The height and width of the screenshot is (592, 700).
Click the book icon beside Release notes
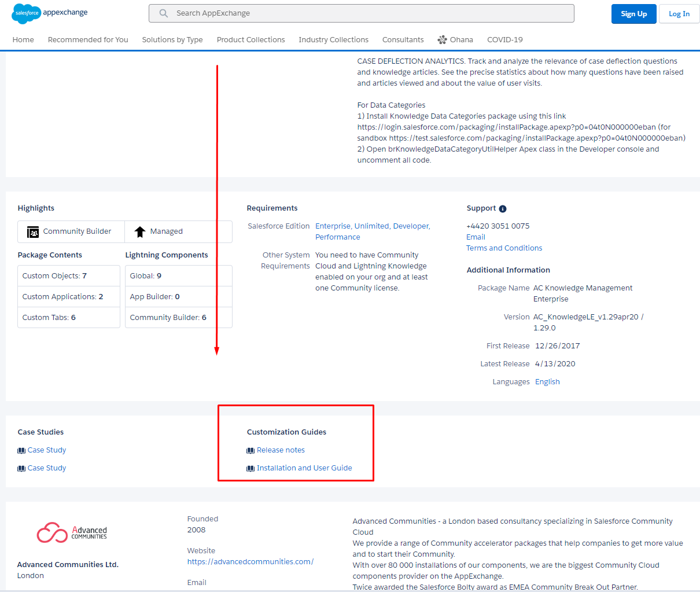point(250,450)
